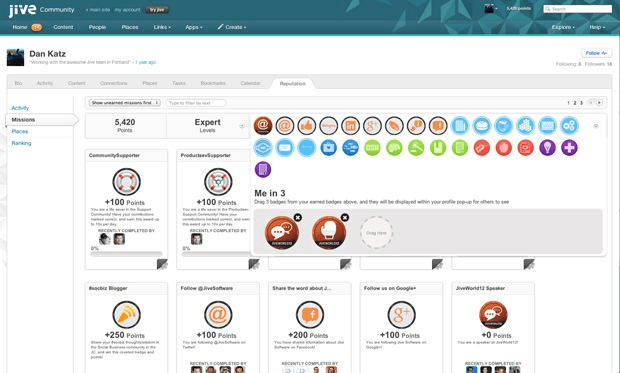Click the '1 year ago' status link
620x373 pixels.
[146, 62]
